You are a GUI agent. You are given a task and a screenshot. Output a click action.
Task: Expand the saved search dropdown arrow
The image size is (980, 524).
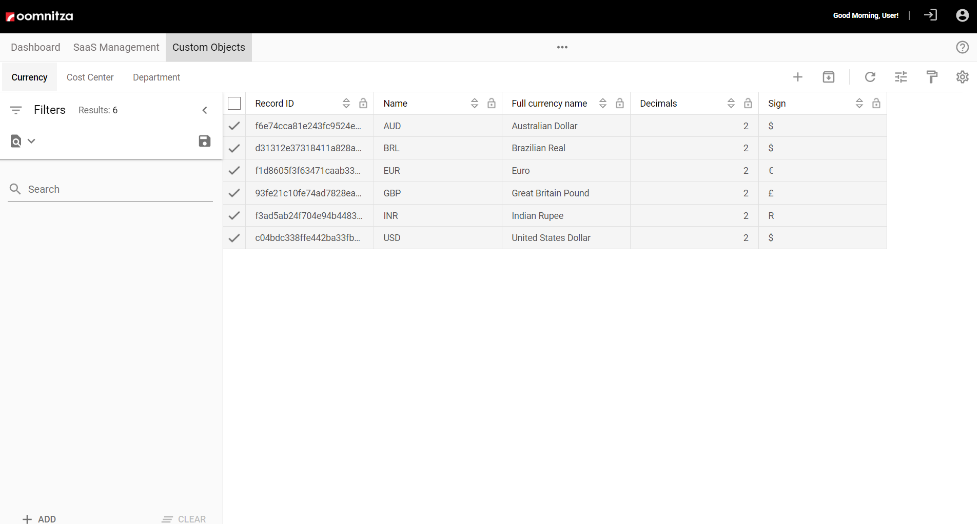click(31, 141)
